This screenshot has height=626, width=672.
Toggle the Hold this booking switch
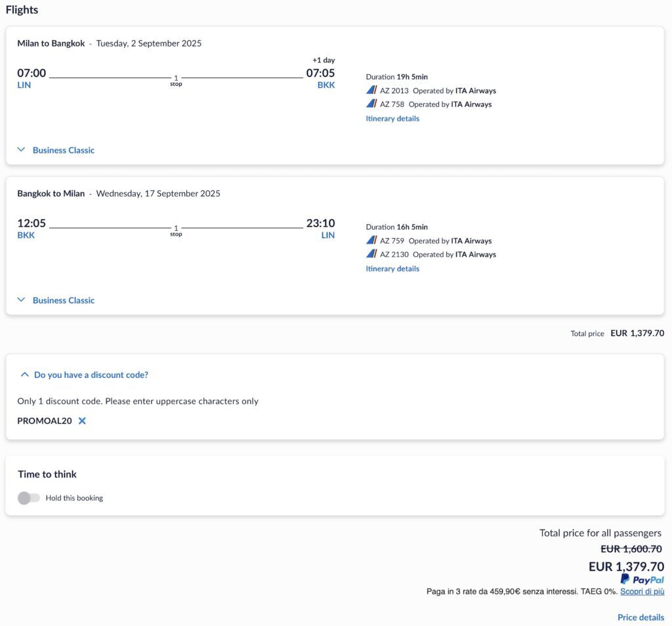29,498
